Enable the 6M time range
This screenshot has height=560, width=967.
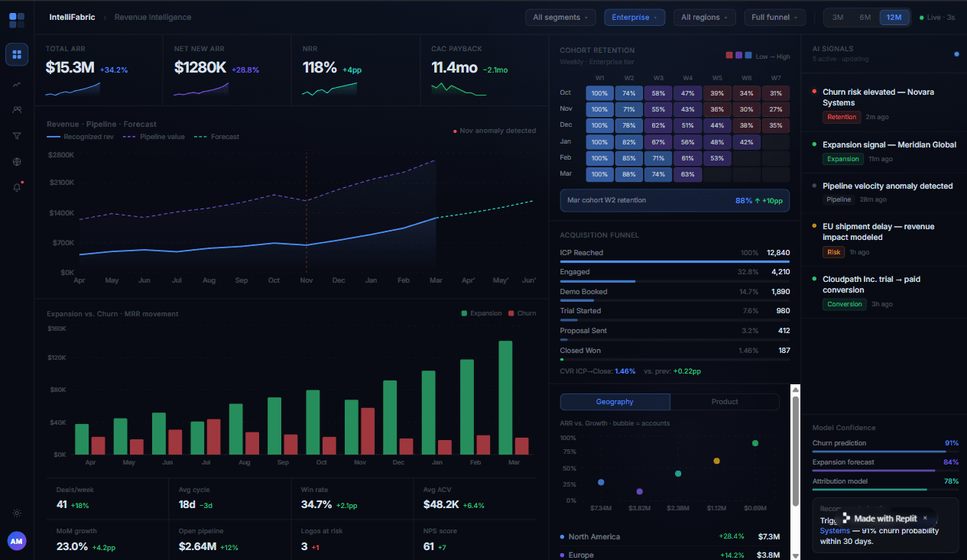(x=865, y=17)
